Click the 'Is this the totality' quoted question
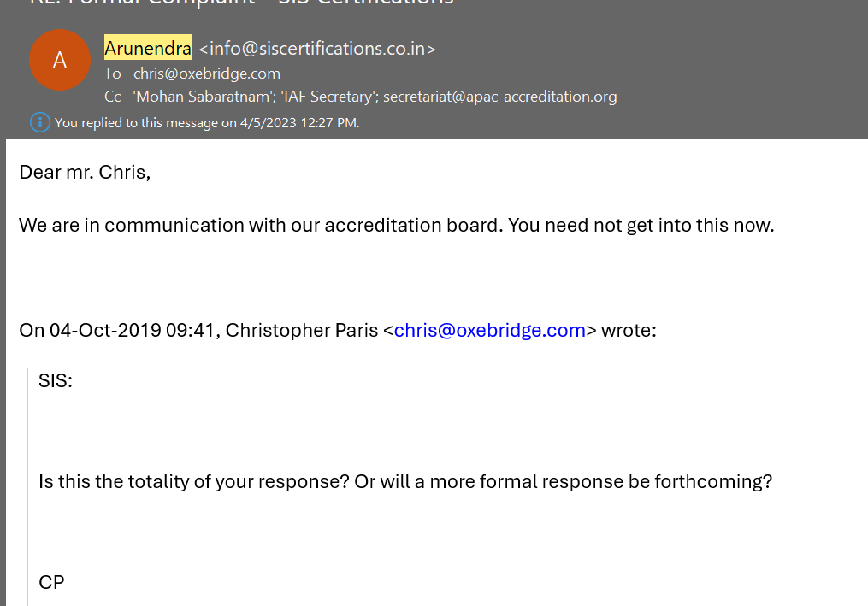Screen dimensions: 868x606 click(404, 481)
